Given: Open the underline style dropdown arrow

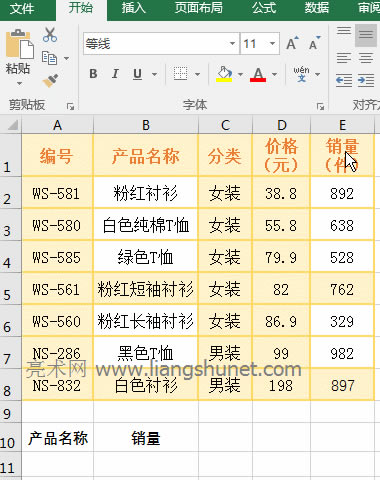Looking at the screenshot, I should click(154, 74).
